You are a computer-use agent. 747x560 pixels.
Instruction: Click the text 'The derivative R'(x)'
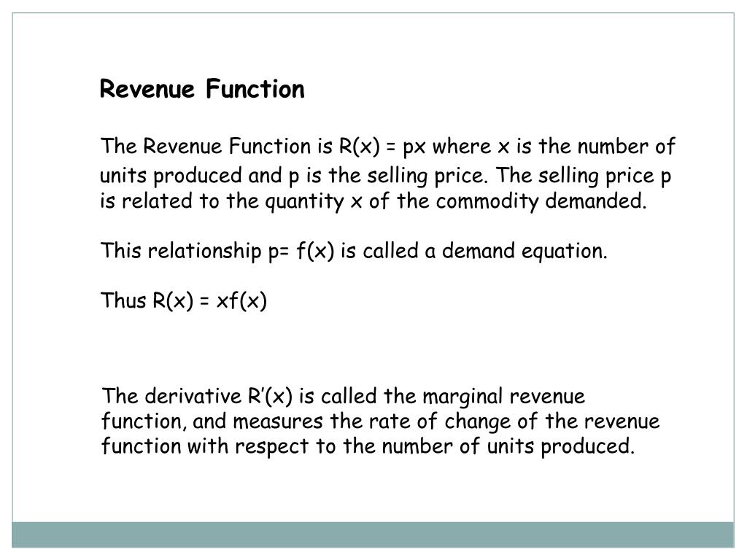tap(197, 396)
